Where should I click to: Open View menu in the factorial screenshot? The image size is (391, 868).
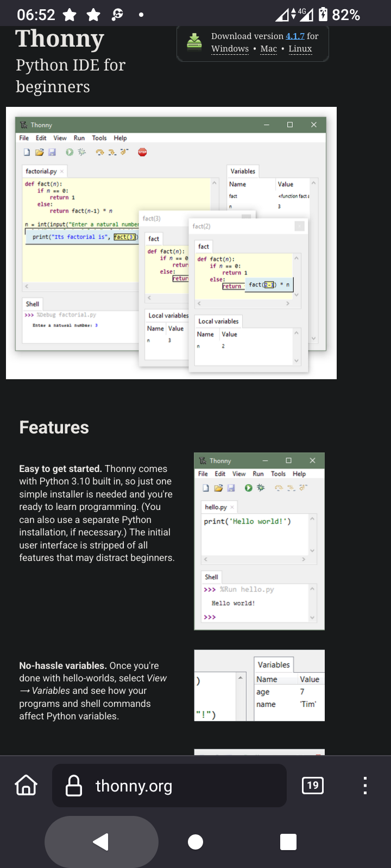(60, 138)
